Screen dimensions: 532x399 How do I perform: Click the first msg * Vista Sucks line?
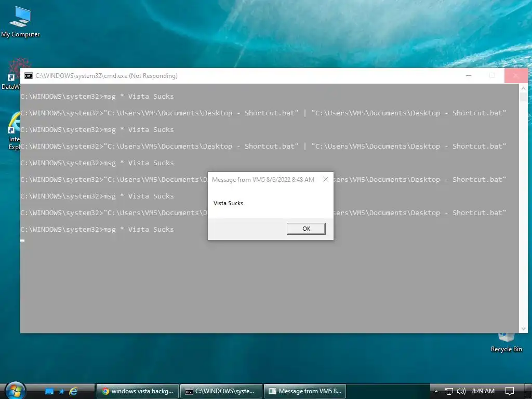pyautogui.click(x=97, y=96)
